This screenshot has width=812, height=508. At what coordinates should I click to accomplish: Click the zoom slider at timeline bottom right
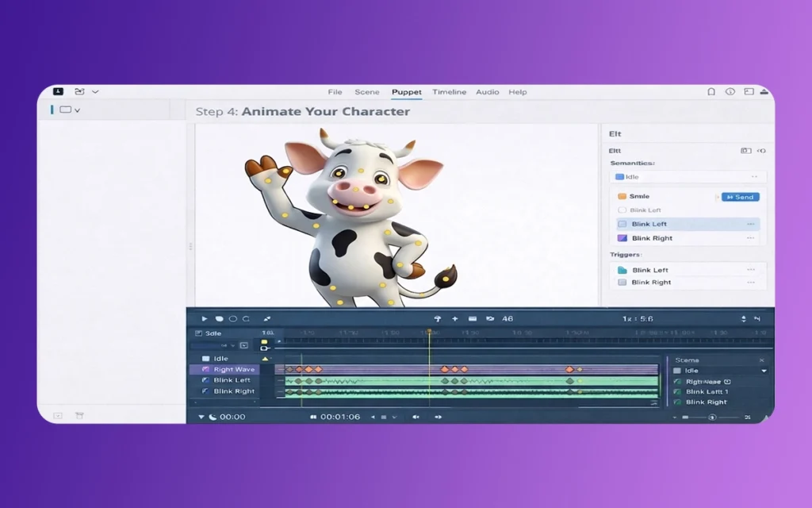point(712,418)
